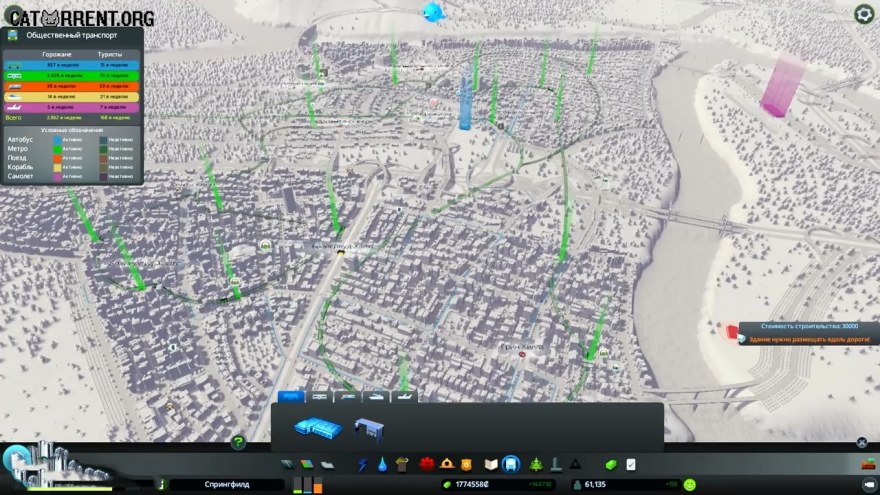This screenshot has width=880, height=495.
Task: Click the zoning demand RCI bars
Action: pyautogui.click(x=308, y=485)
